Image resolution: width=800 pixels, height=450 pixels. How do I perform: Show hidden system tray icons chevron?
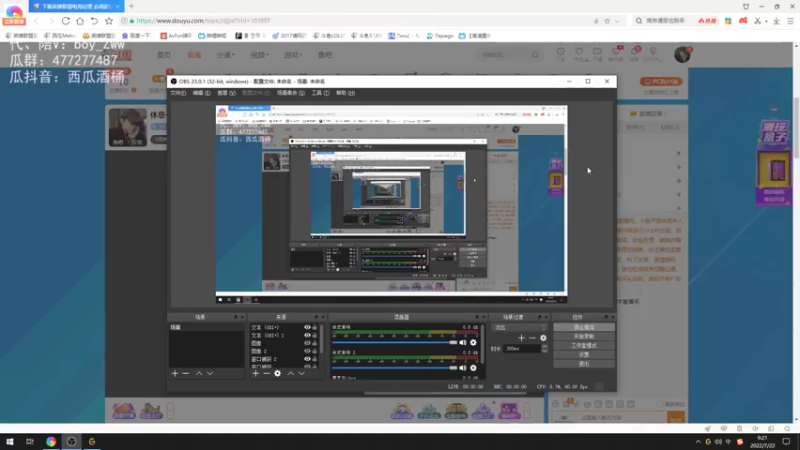[698, 442]
